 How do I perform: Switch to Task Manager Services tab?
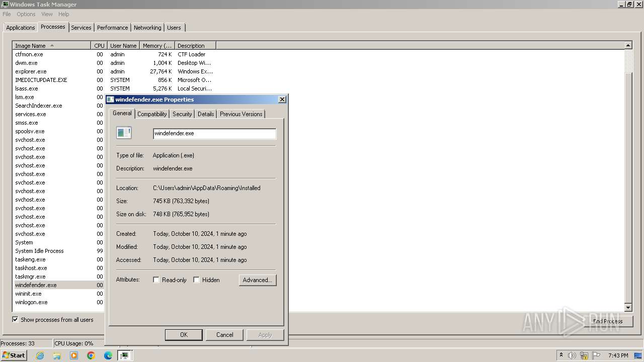pos(81,28)
